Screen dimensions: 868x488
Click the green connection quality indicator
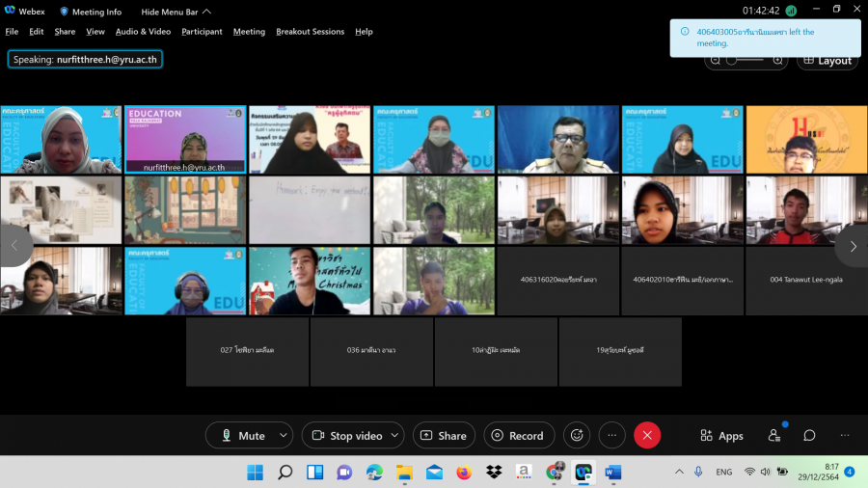(791, 11)
